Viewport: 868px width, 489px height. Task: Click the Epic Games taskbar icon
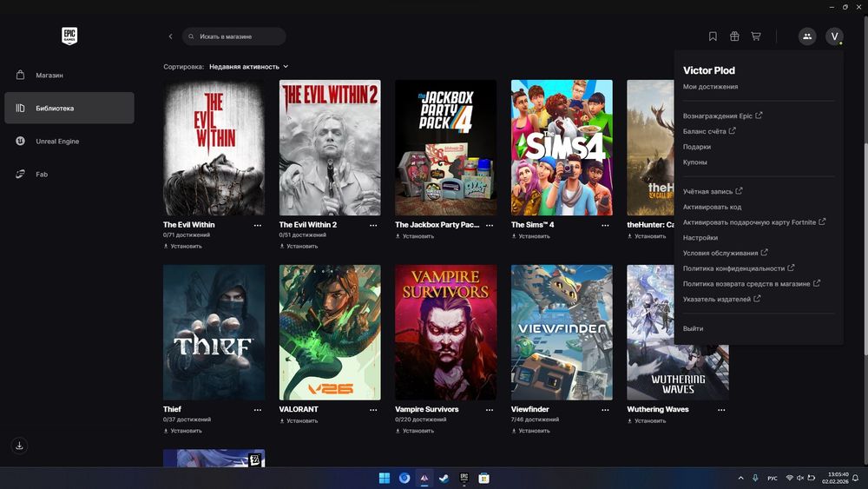click(x=464, y=478)
